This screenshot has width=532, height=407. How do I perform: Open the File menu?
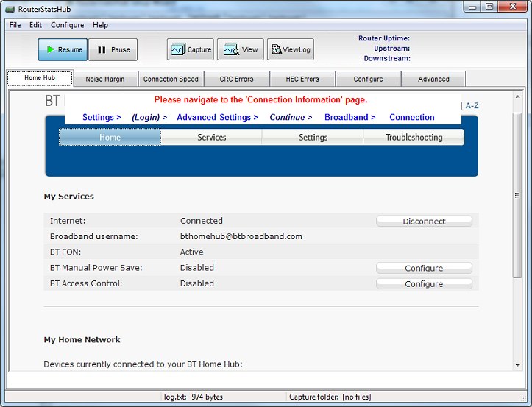tap(15, 25)
